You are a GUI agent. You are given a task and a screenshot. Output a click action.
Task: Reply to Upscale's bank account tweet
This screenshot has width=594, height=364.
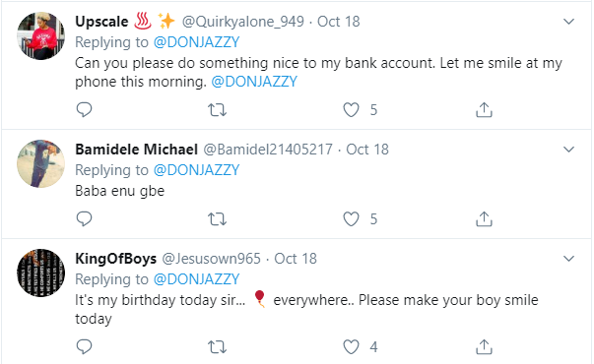pyautogui.click(x=84, y=110)
